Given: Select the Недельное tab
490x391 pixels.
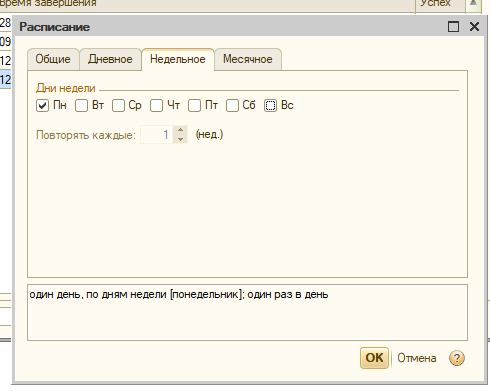Looking at the screenshot, I should [178, 59].
